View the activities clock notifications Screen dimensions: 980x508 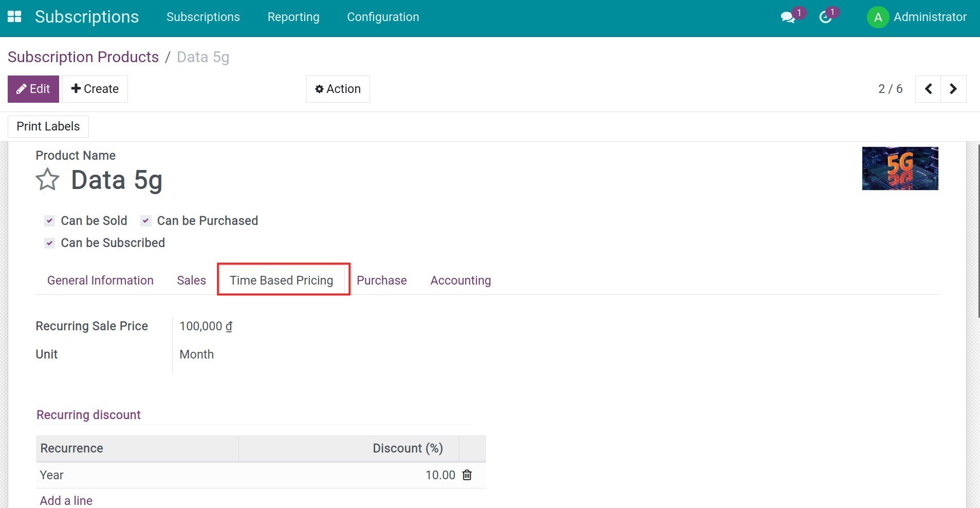pyautogui.click(x=826, y=17)
